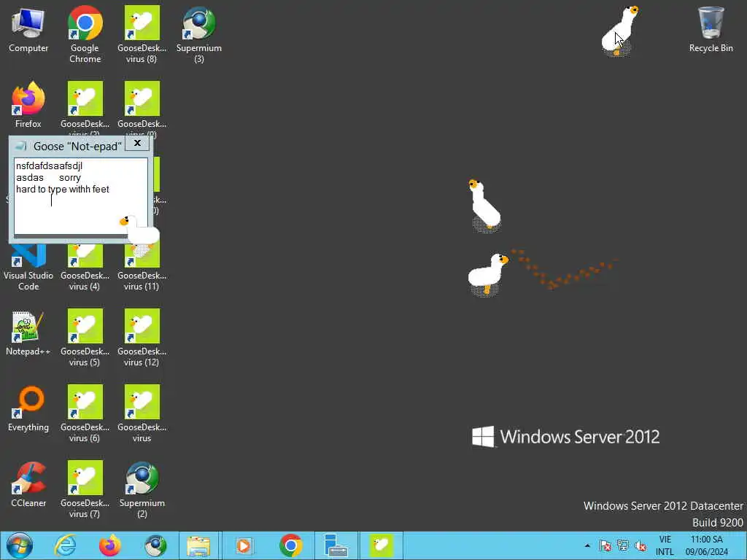Viewport: 747px width, 560px height.
Task: Select the GooseDesk virus (5) shortcut
Action: pyautogui.click(x=85, y=338)
